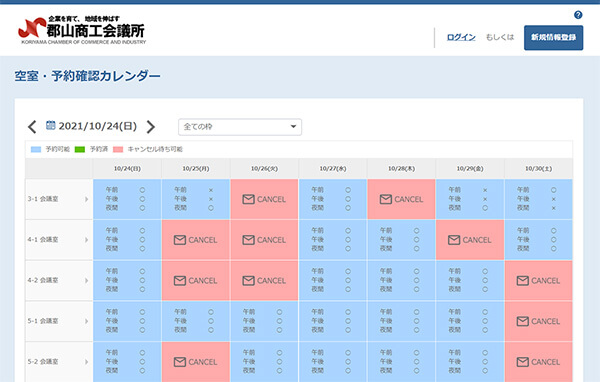Image resolution: width=600 pixels, height=382 pixels.
Task: Select 4-2 会議室 availability cell on 10/29
Action: [470, 281]
